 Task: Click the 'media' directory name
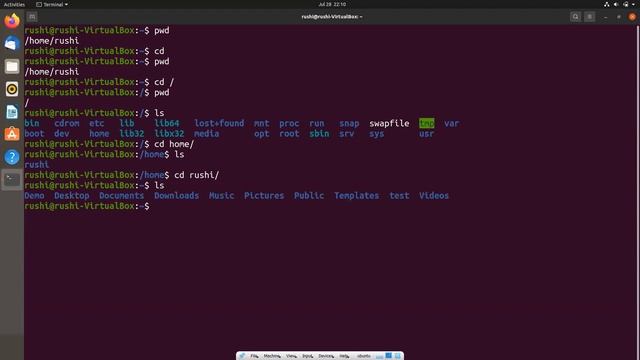pos(207,133)
